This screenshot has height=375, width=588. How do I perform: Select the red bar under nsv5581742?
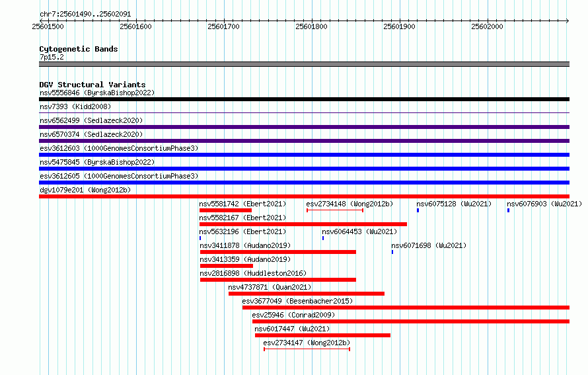point(225,210)
